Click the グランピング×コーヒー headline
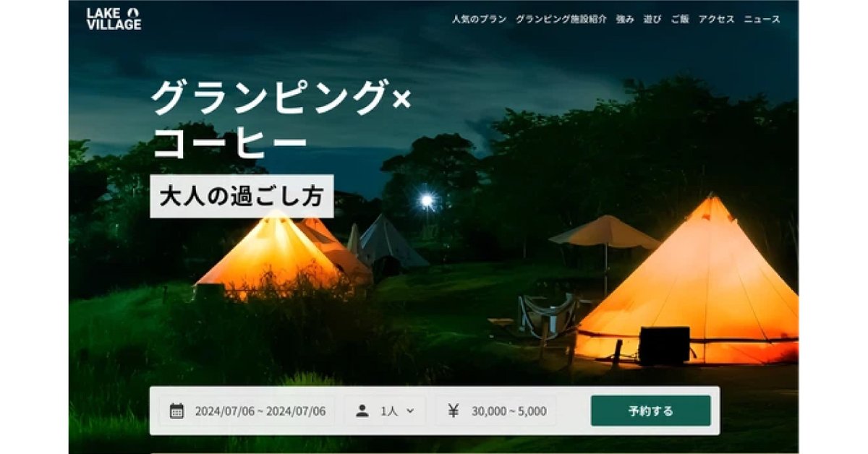868x454 pixels. coord(281,119)
